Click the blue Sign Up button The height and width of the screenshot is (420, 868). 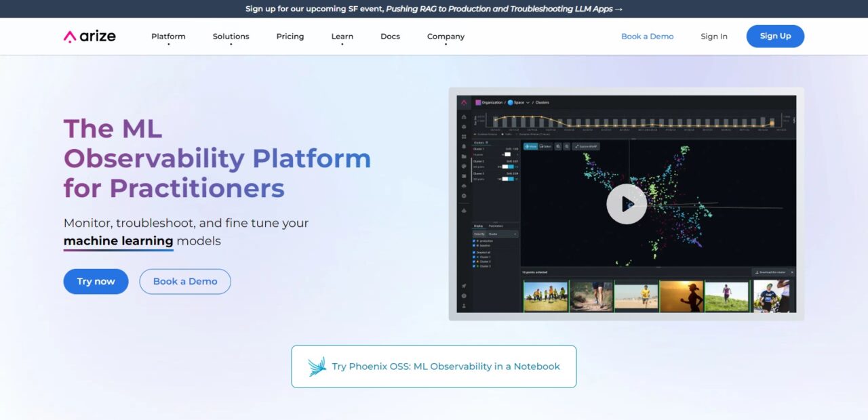(775, 36)
